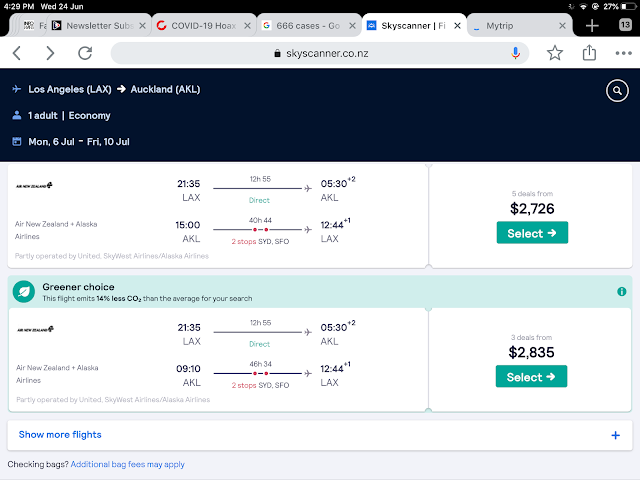Click the skyscanner.co.nz address bar
The width and height of the screenshot is (640, 480).
(x=320, y=53)
